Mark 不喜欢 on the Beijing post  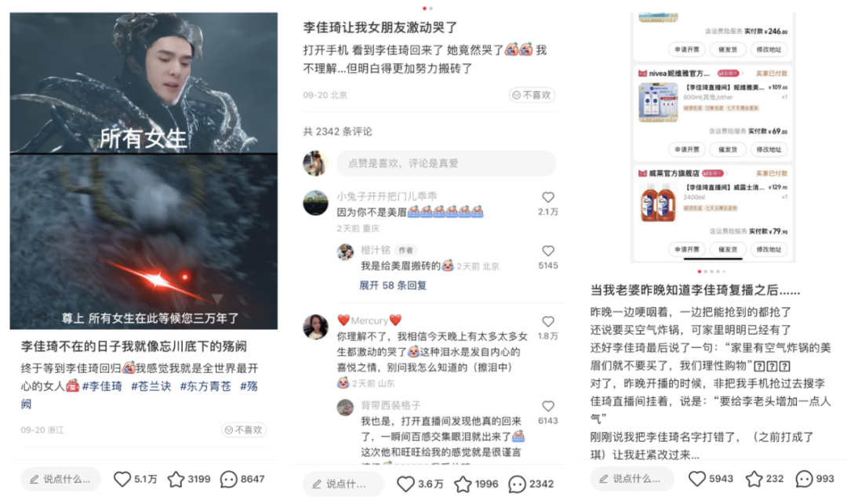tap(532, 95)
